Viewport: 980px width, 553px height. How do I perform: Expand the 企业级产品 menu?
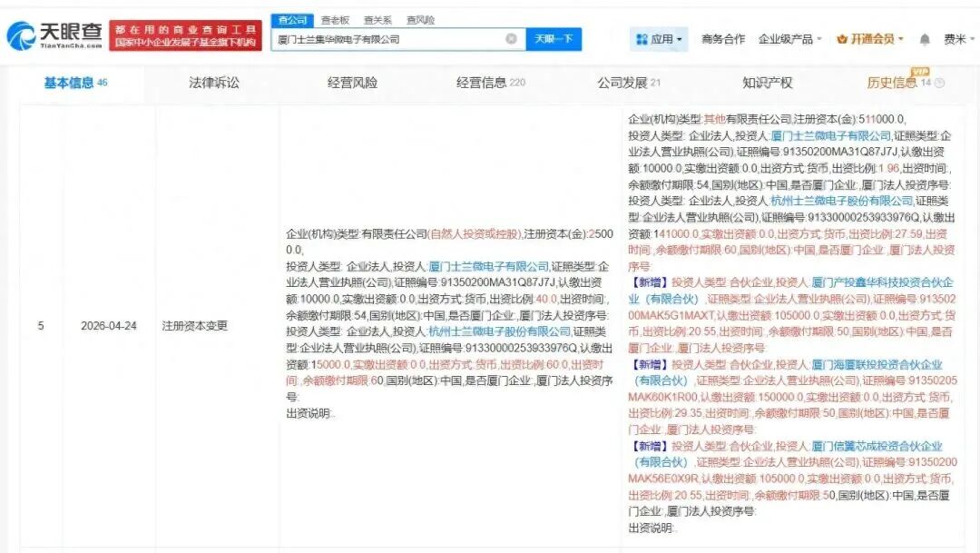[789, 39]
